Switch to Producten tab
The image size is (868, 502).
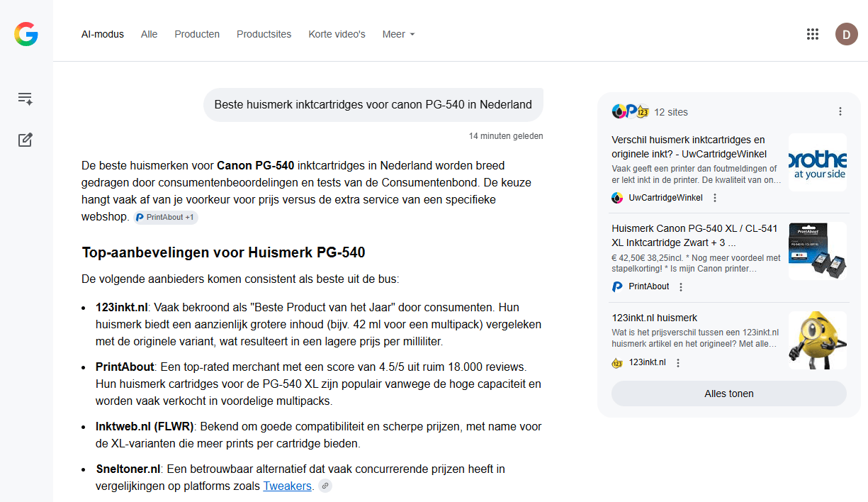197,34
